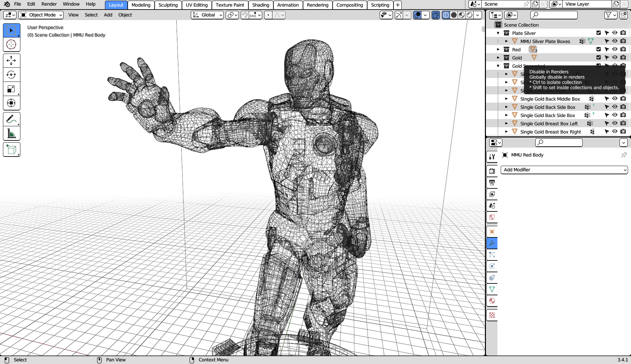Hide Single Gold Breast Box Left eye
Image resolution: width=631 pixels, height=364 pixels.
tap(615, 123)
